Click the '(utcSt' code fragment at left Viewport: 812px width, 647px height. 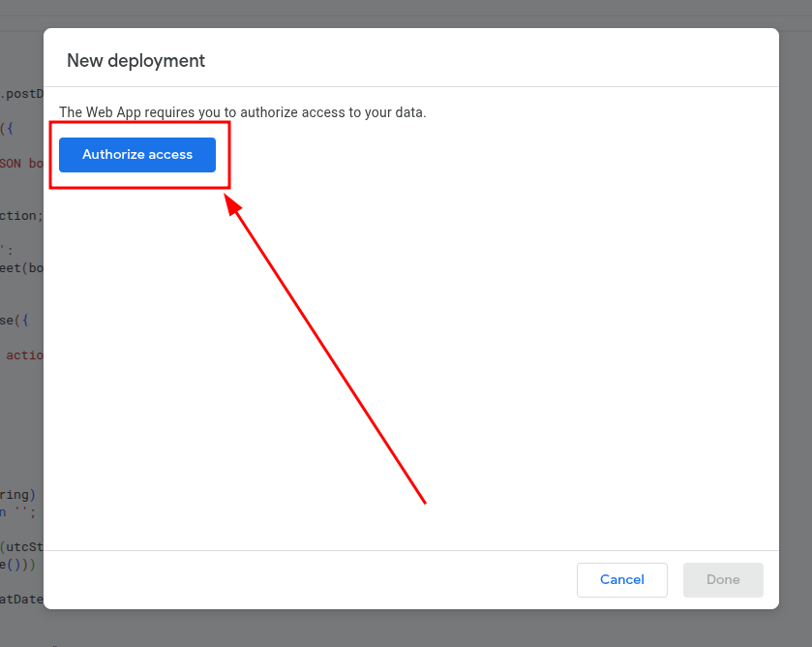click(x=21, y=546)
